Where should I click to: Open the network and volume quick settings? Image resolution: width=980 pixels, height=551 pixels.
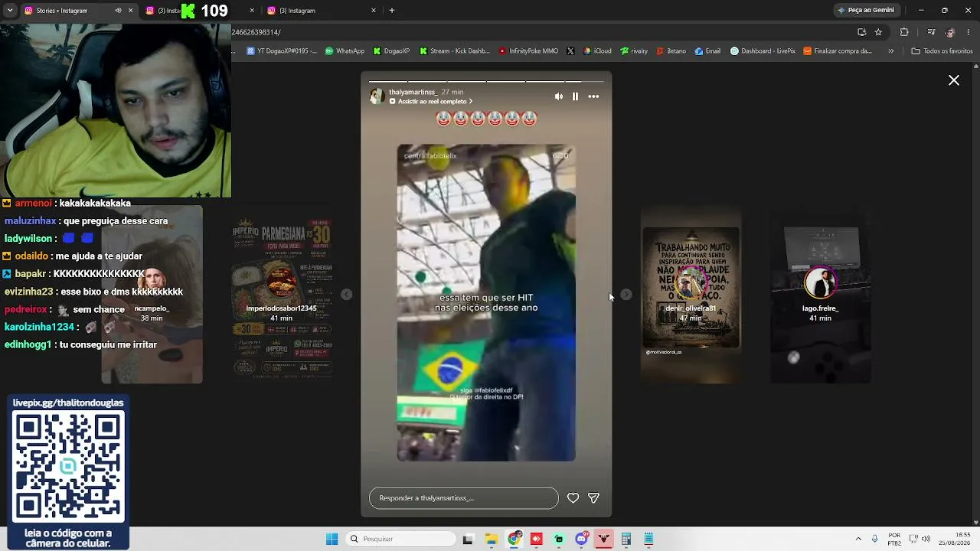click(x=920, y=540)
